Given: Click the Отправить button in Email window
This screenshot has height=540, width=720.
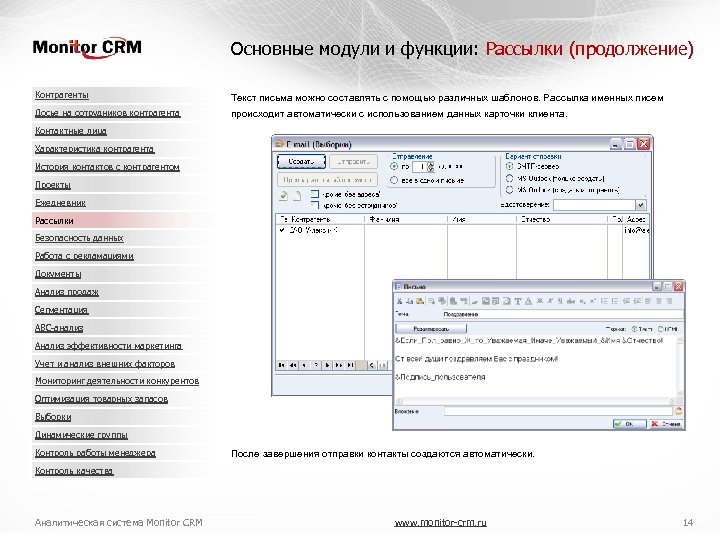Looking at the screenshot, I should [x=354, y=162].
